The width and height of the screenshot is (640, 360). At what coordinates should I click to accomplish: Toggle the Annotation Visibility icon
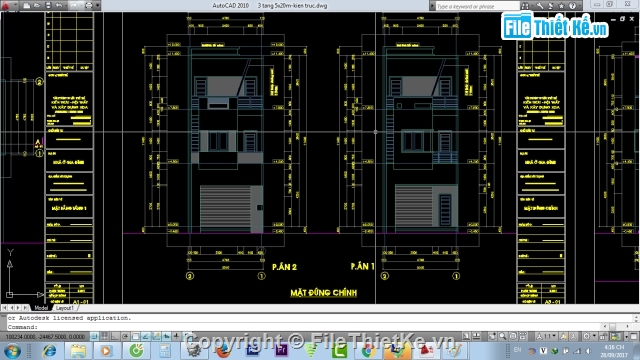(x=564, y=337)
